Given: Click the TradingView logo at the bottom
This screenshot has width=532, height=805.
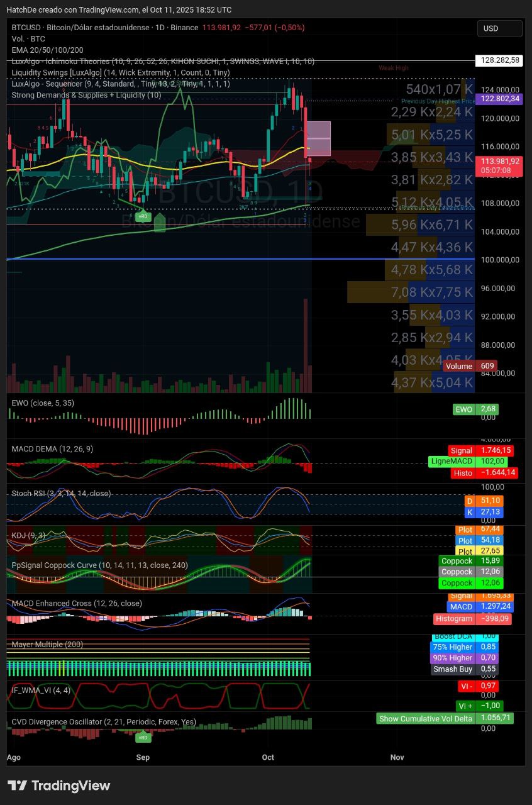Looking at the screenshot, I should click(x=58, y=786).
